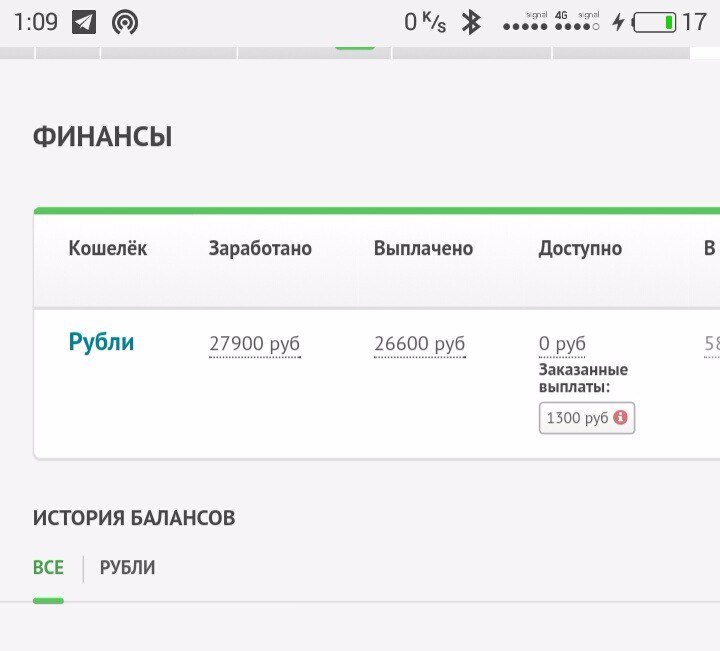This screenshot has width=720, height=651.
Task: Click the Выплачено column header
Action: [423, 249]
